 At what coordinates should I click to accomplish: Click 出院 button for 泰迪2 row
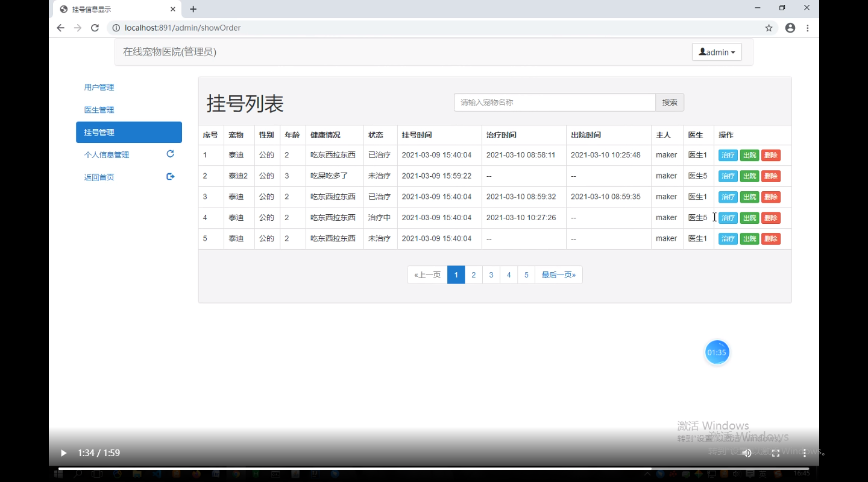tap(749, 176)
